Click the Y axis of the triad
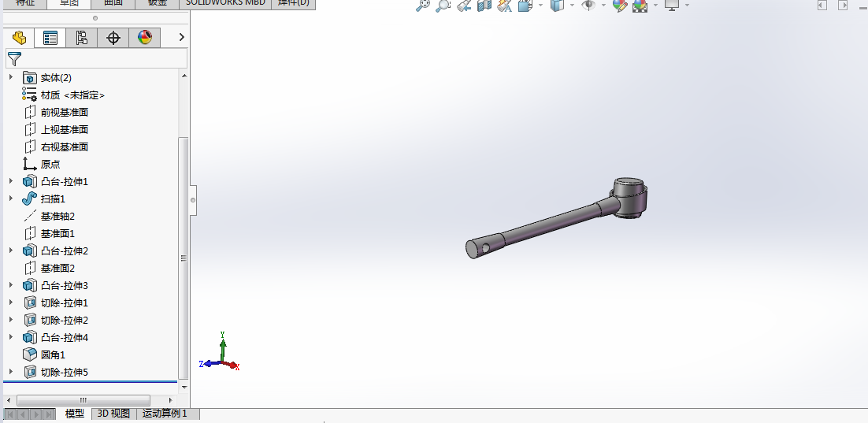This screenshot has height=423, width=868. 223,346
